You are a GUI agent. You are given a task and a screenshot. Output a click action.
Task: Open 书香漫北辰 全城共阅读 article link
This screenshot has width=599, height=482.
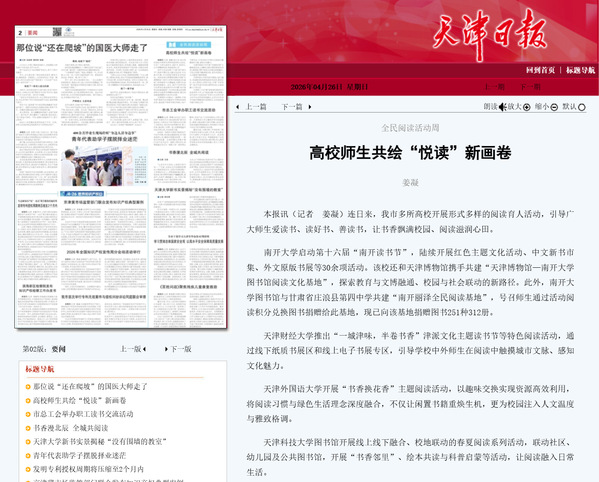pyautogui.click(x=71, y=428)
